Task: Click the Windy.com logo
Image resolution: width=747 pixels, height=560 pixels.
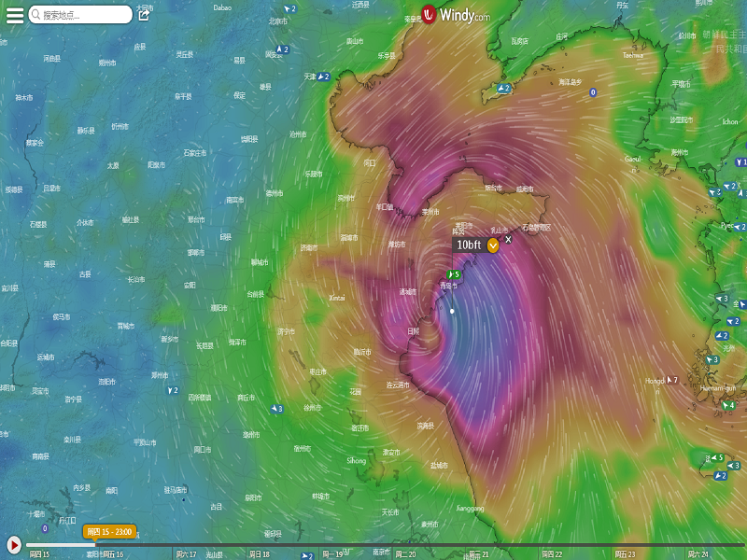Action: (x=454, y=15)
